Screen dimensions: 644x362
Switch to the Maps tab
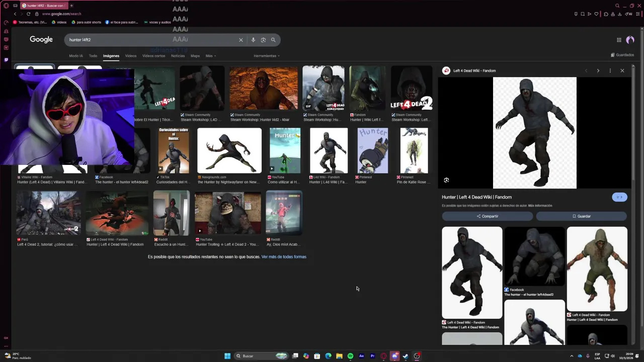[195, 56]
